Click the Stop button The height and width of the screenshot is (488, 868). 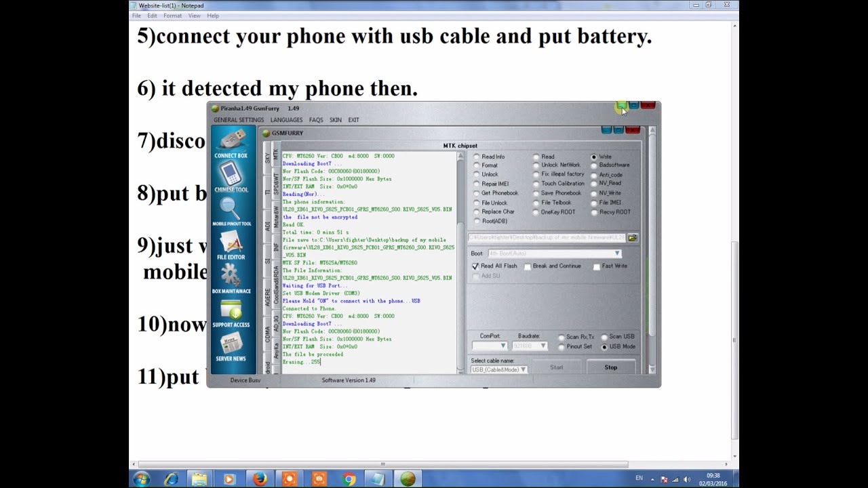pyautogui.click(x=611, y=367)
